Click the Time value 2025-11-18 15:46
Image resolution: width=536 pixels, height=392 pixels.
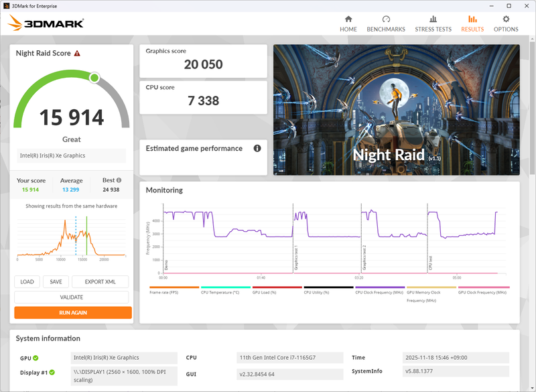click(456, 358)
